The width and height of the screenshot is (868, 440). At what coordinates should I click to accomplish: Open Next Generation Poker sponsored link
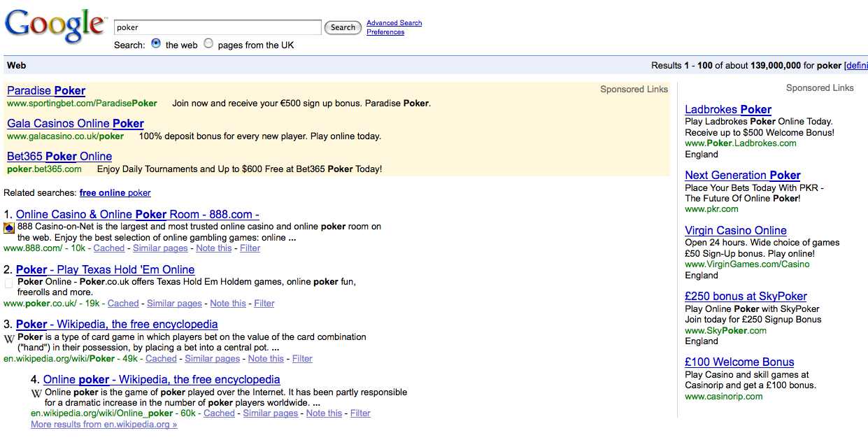(743, 175)
